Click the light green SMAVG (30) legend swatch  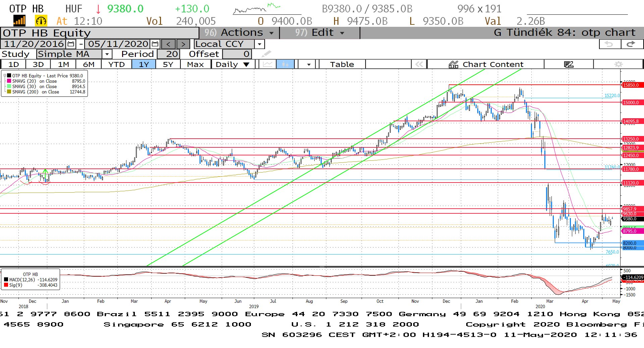[x=9, y=86]
